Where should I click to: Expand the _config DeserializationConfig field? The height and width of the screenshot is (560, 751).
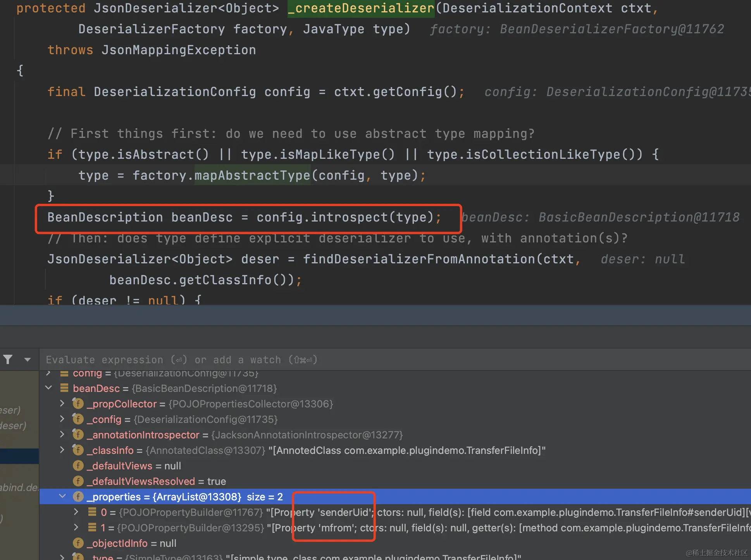[x=62, y=419]
